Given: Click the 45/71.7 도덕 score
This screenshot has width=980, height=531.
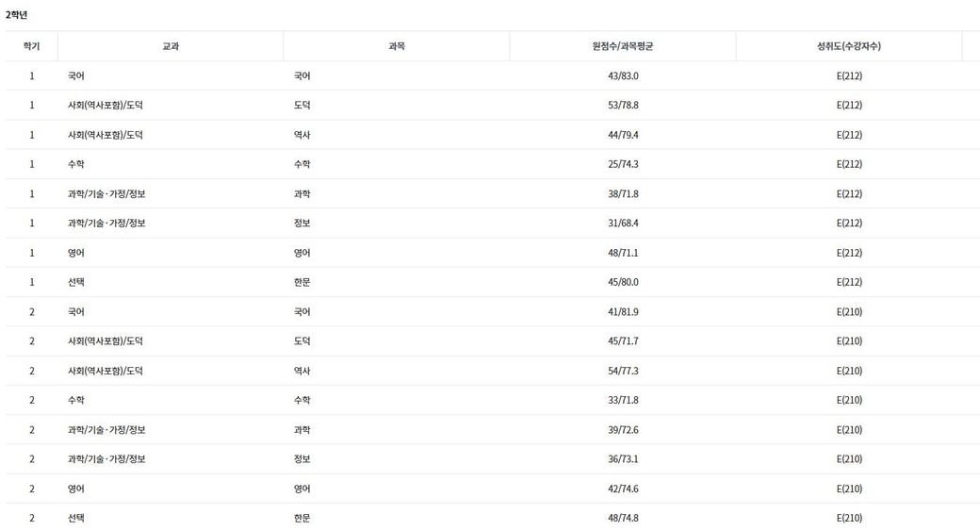Looking at the screenshot, I should coord(623,340).
